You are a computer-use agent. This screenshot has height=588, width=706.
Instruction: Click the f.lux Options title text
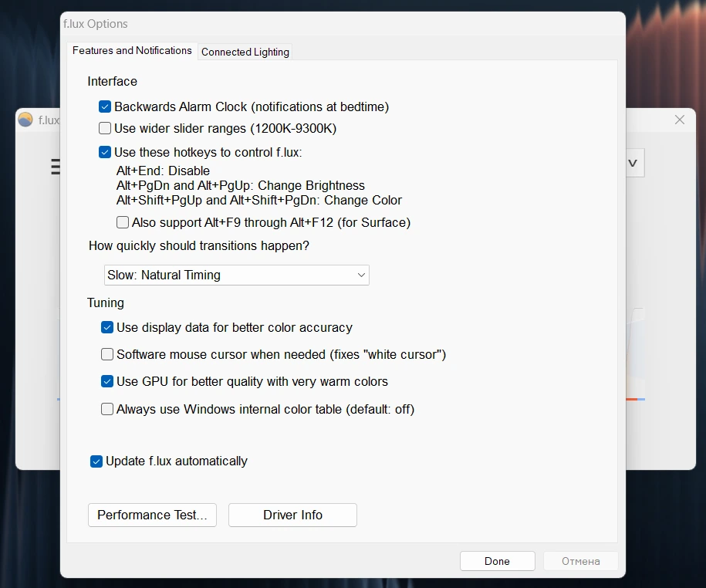(x=96, y=24)
